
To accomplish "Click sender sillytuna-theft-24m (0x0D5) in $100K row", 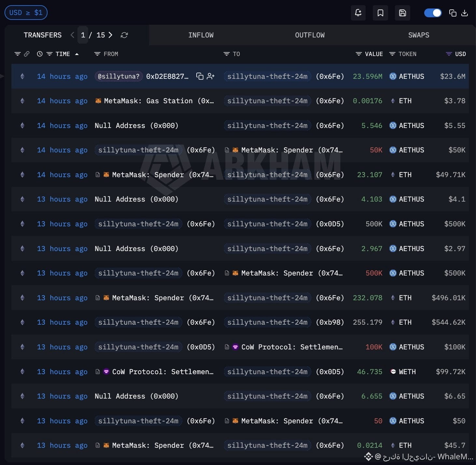I will [x=155, y=347].
